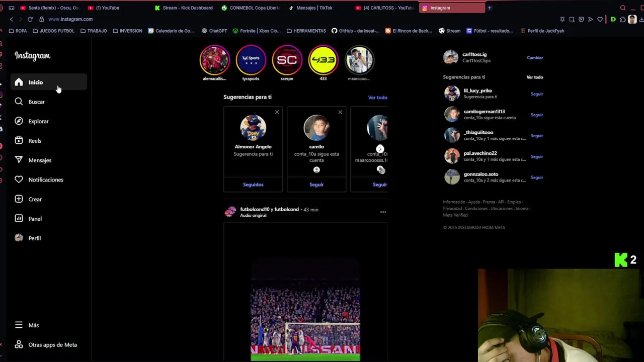The width and height of the screenshot is (644, 362).
Task: View maarcooo story
Action: point(359,60)
